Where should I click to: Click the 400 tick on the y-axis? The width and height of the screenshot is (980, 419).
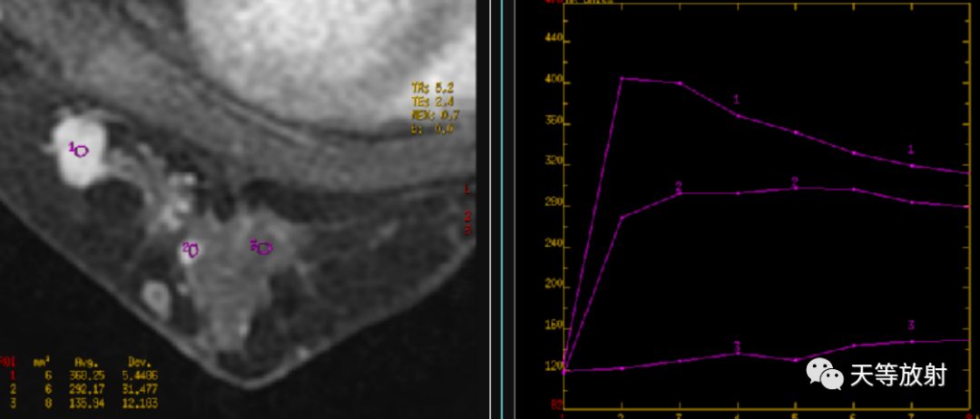coord(552,83)
